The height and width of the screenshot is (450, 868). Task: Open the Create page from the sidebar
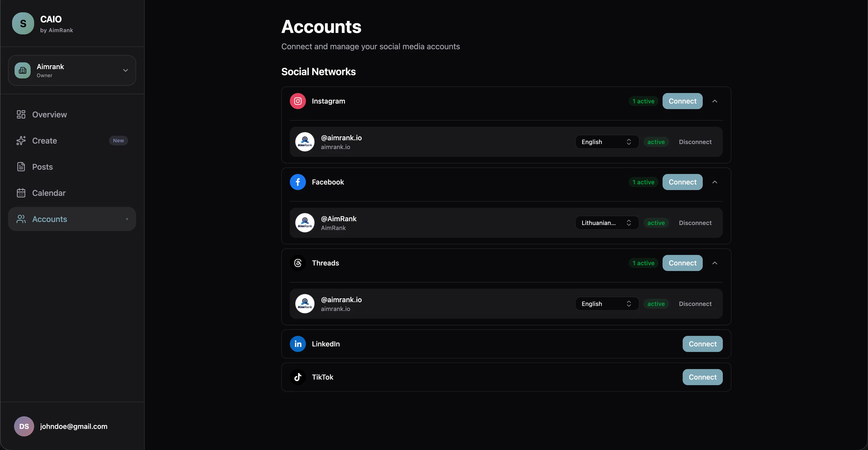tap(45, 141)
